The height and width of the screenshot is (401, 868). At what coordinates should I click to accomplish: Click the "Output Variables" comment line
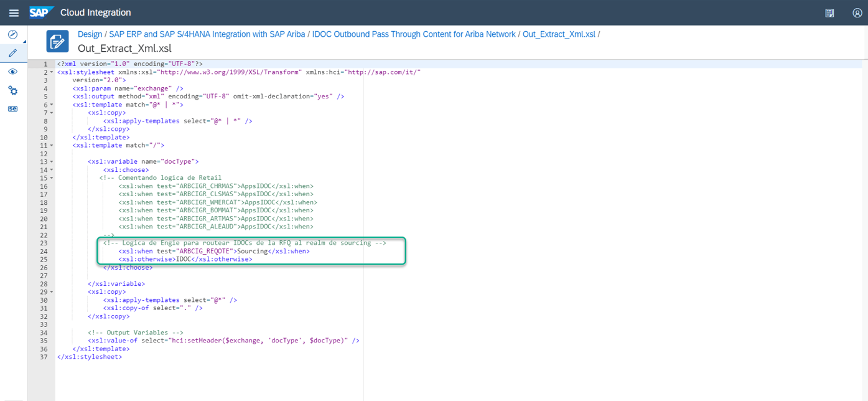point(135,333)
